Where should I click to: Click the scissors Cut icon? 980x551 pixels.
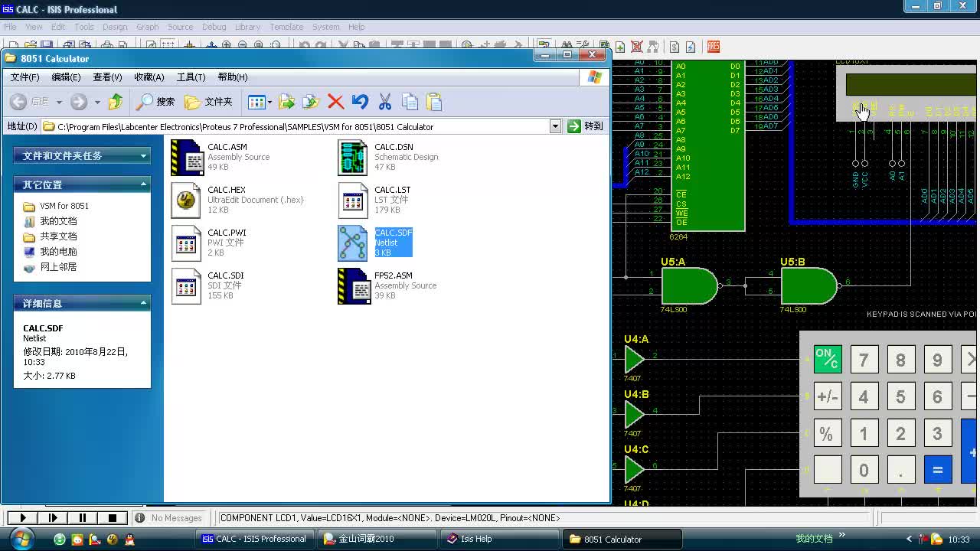click(x=385, y=102)
